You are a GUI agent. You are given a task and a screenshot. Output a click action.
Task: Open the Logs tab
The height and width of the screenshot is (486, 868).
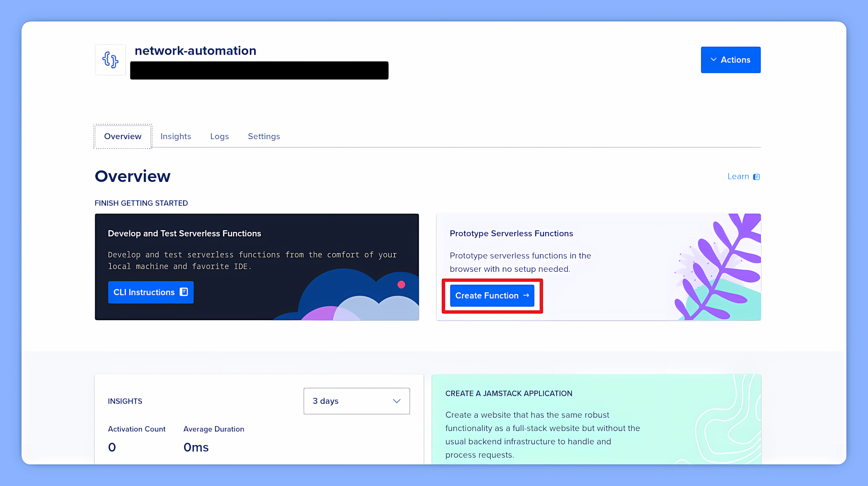(x=219, y=136)
